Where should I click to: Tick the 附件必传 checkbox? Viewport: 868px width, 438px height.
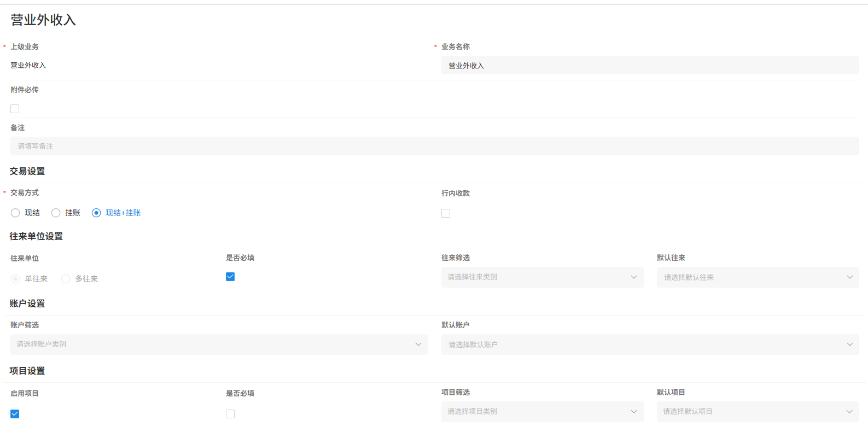[15, 109]
